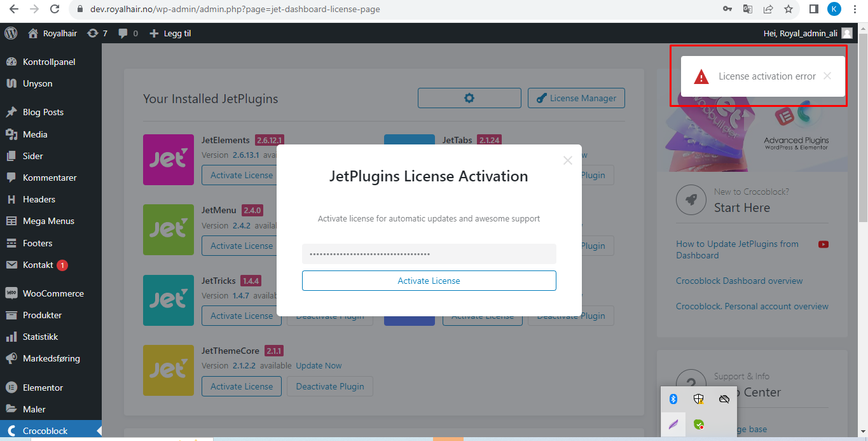The height and width of the screenshot is (441, 868).
Task: Open the Chrome profile avatar K
Action: pyautogui.click(x=834, y=10)
